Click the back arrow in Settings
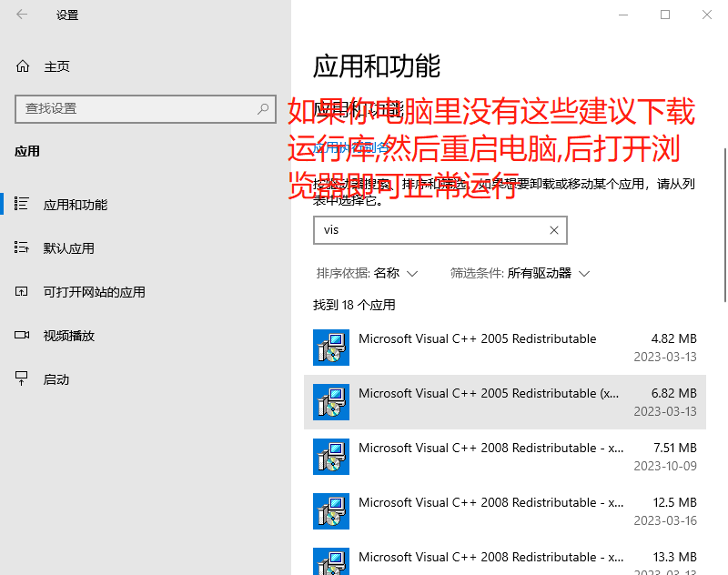728x575 pixels. 22,15
